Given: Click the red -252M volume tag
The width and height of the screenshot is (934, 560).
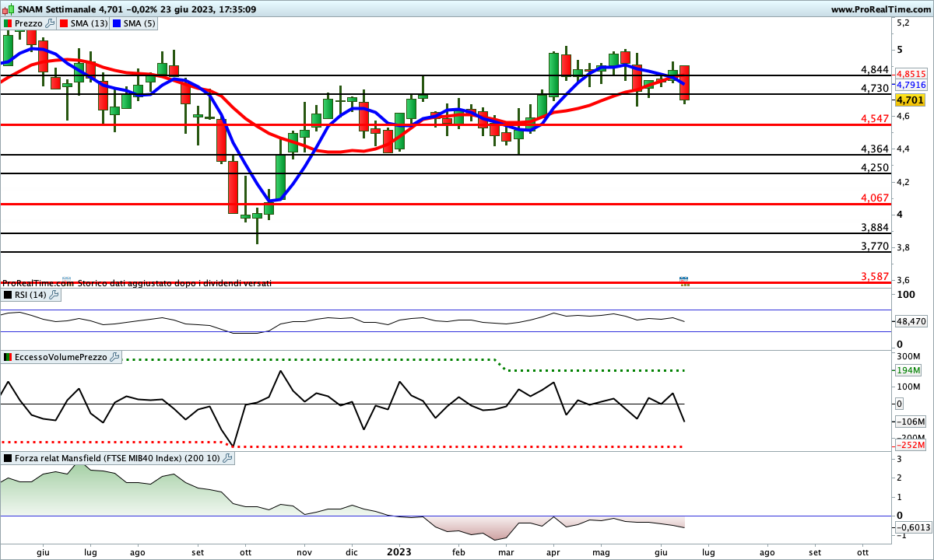Looking at the screenshot, I should [x=909, y=445].
